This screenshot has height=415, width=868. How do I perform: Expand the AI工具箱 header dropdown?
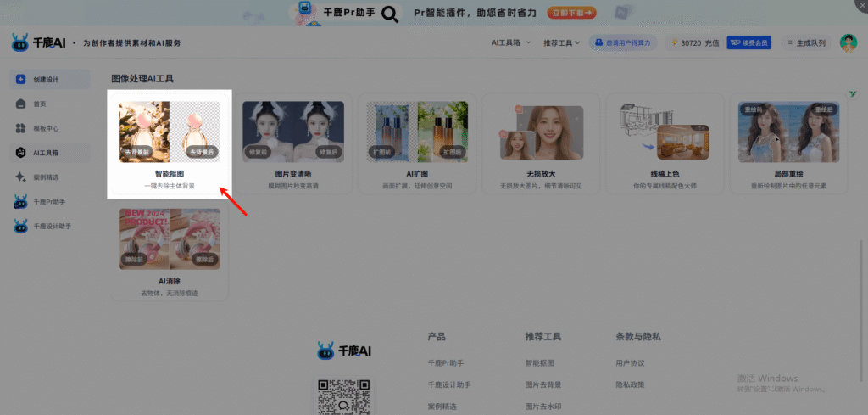(511, 42)
